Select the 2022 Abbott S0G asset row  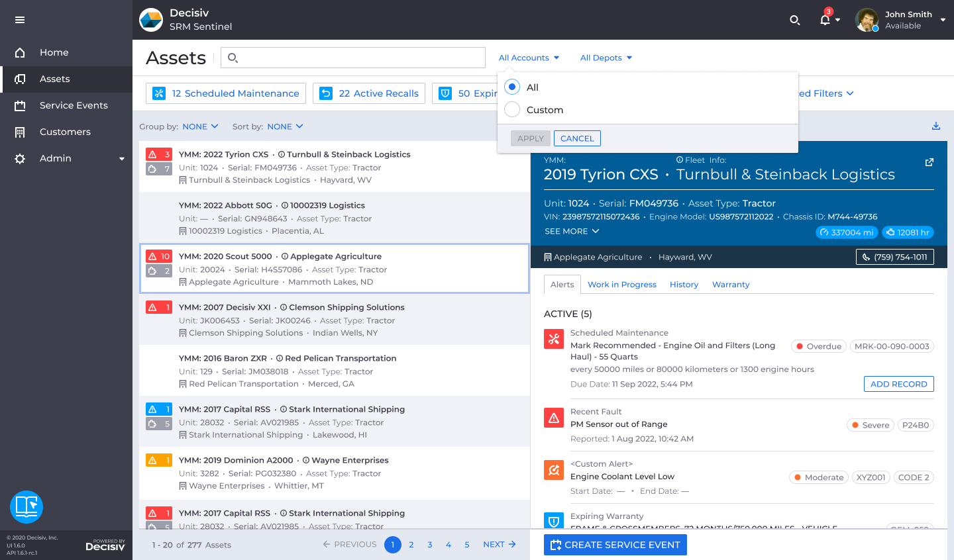[x=335, y=218]
